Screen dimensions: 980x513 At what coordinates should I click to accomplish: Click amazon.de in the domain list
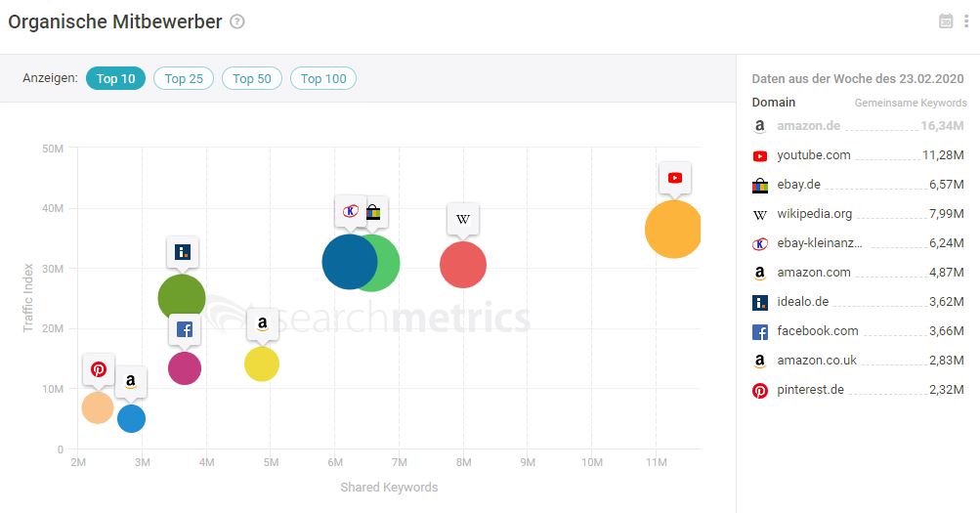pos(808,126)
